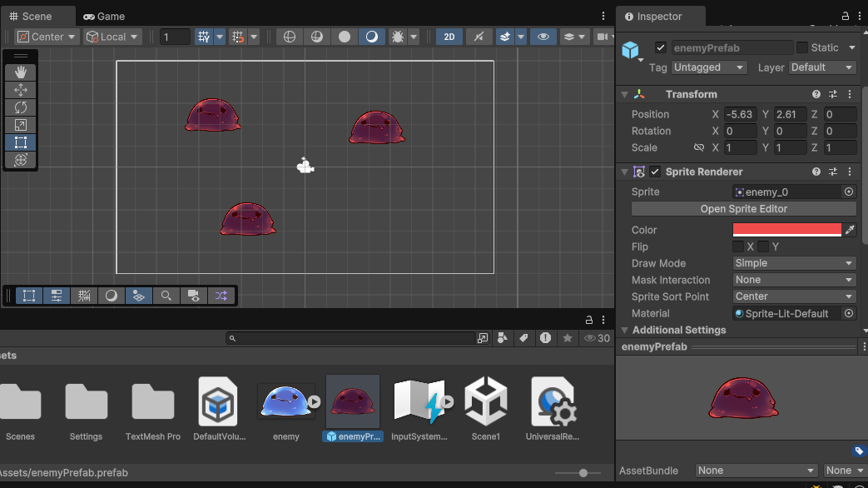The image size is (868, 488).
Task: Click the camera icon in the bottom Scene toolbar
Action: point(192,296)
